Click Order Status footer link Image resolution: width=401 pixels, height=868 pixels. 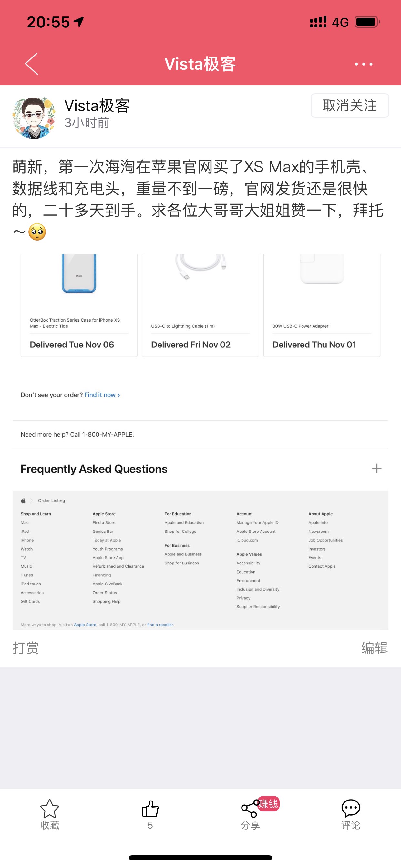(105, 592)
